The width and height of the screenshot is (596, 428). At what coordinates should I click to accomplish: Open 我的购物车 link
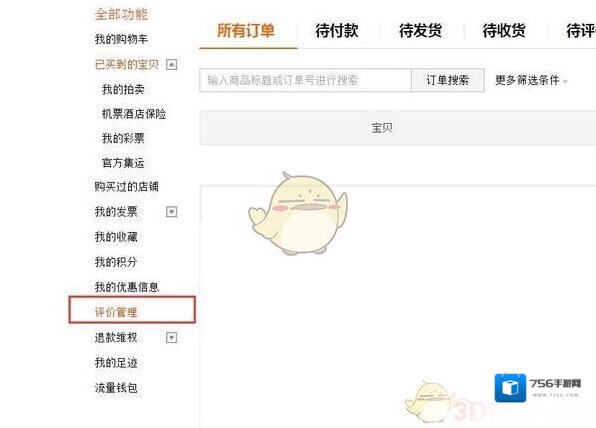pos(121,39)
